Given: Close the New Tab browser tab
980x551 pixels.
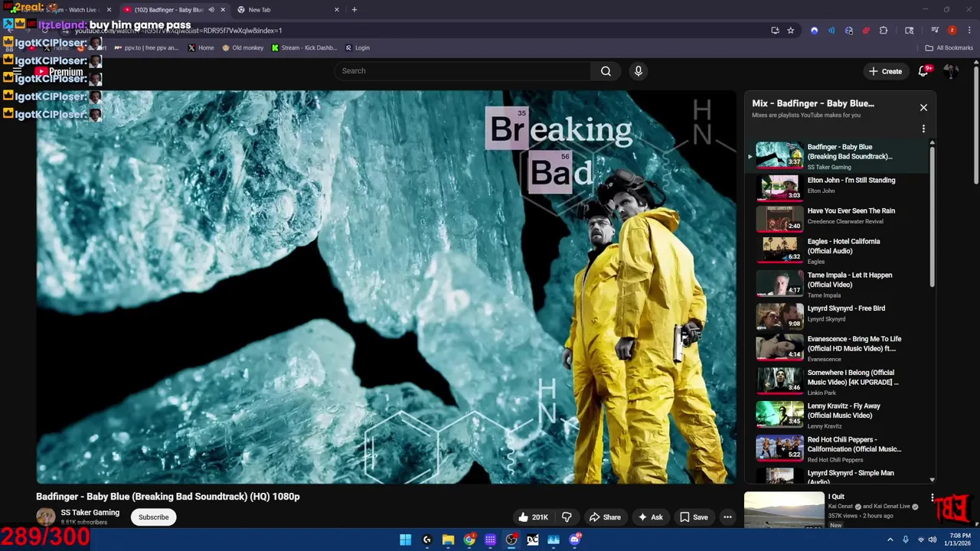Looking at the screenshot, I should [337, 10].
